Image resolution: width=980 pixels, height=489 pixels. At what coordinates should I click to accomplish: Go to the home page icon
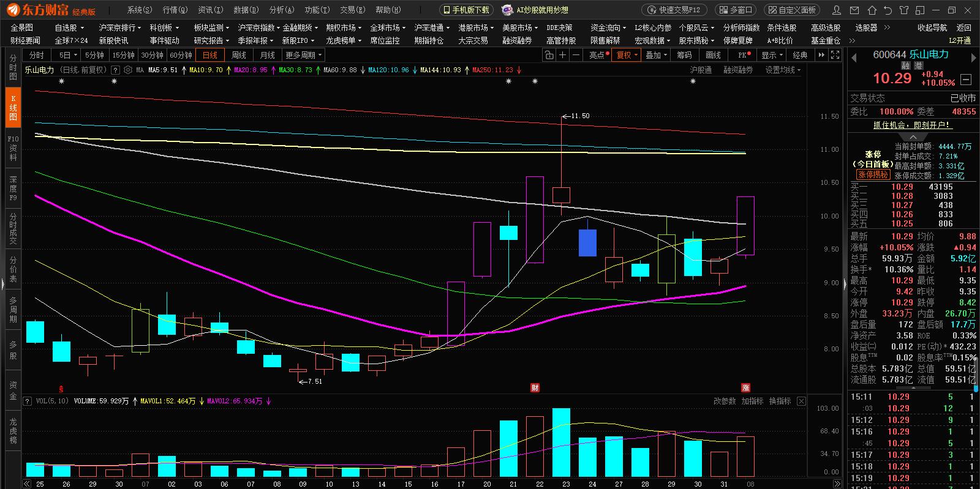(x=872, y=10)
